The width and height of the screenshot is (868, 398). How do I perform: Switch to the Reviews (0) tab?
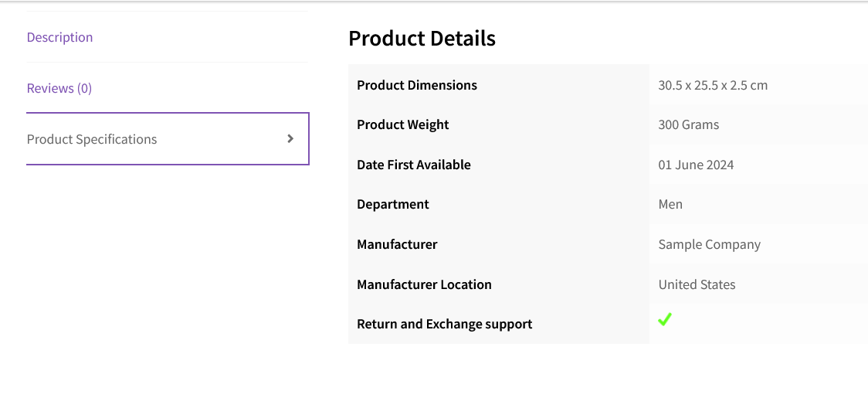(59, 88)
